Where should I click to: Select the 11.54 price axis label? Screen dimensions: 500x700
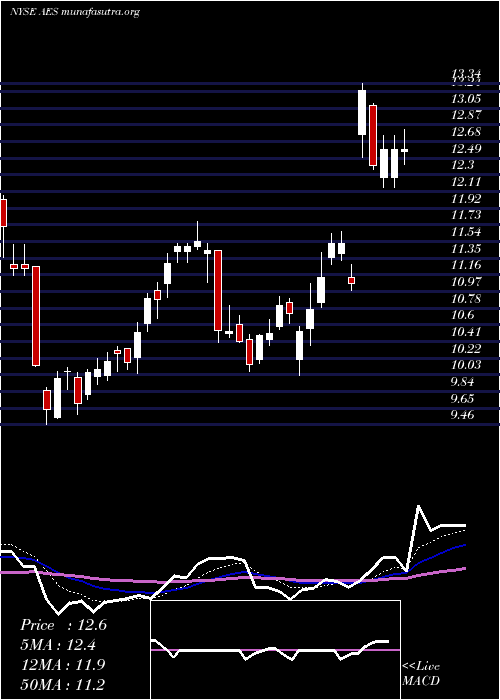click(x=466, y=232)
